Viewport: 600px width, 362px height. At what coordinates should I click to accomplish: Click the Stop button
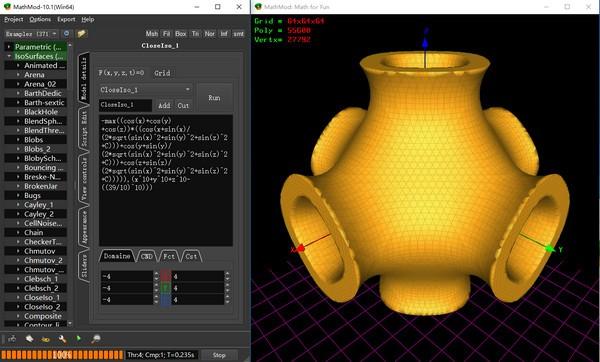click(x=219, y=355)
